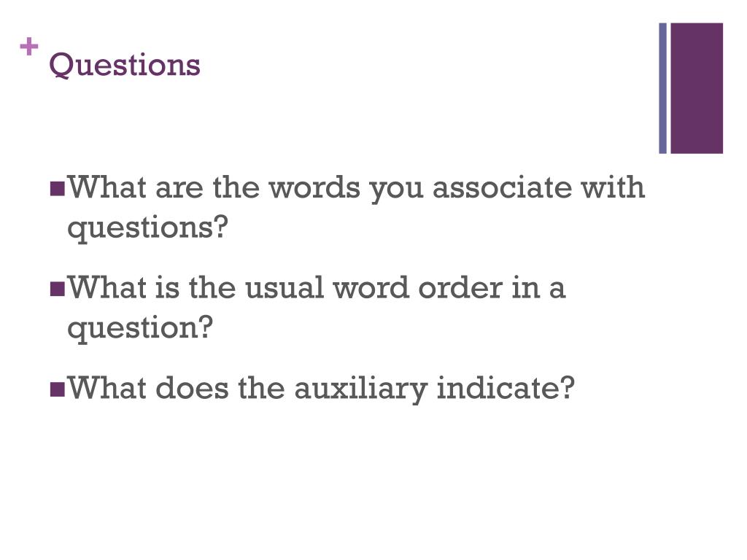Click the word 'does' in third bullet
Viewport: 747px width, 560px height.
(x=192, y=388)
